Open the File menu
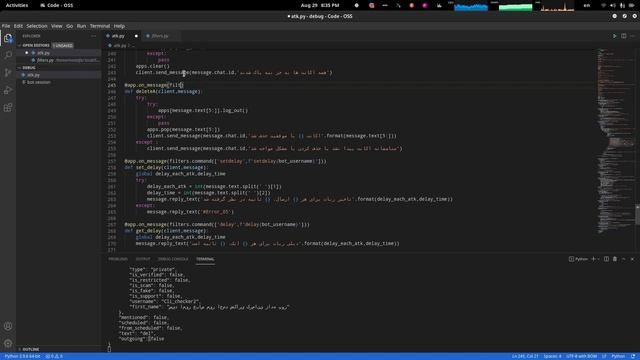 pyautogui.click(x=6, y=26)
